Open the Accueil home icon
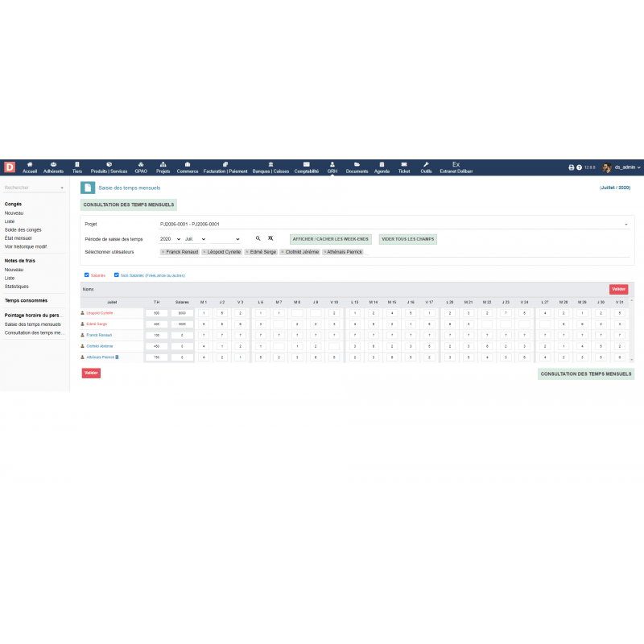The image size is (644, 644). pyautogui.click(x=30, y=165)
